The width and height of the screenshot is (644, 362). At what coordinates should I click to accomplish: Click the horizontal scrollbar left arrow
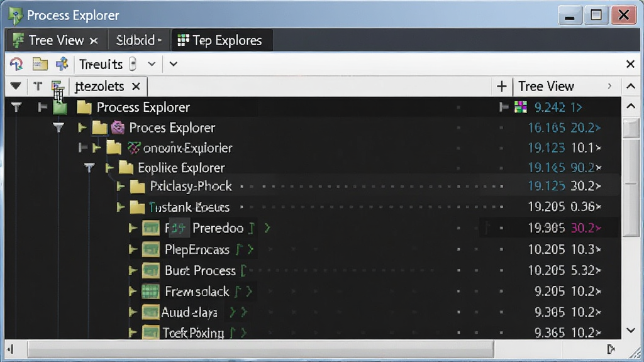pyautogui.click(x=10, y=349)
